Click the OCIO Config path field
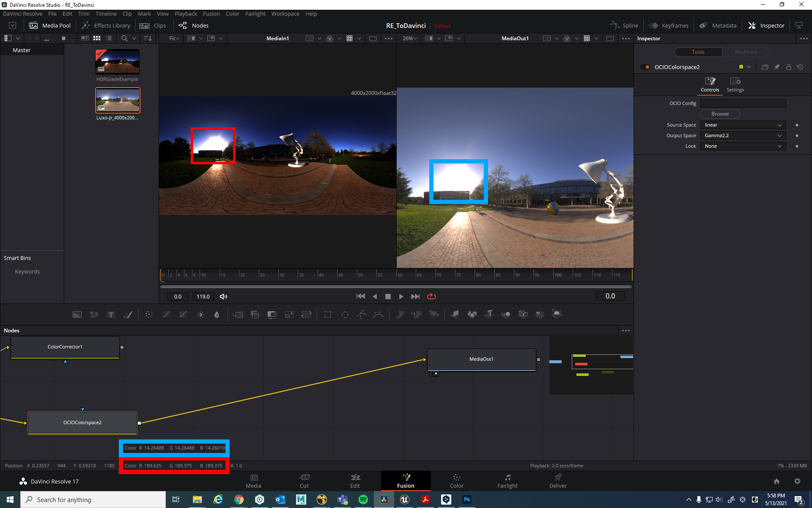This screenshot has height=508, width=812. pyautogui.click(x=743, y=104)
